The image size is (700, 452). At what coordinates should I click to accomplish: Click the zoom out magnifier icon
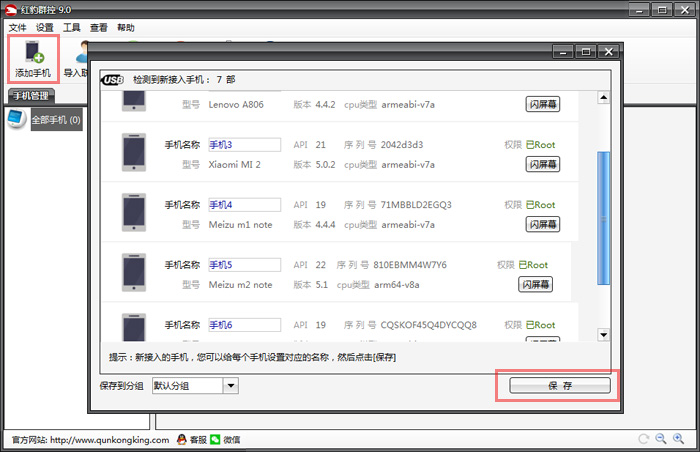661,439
